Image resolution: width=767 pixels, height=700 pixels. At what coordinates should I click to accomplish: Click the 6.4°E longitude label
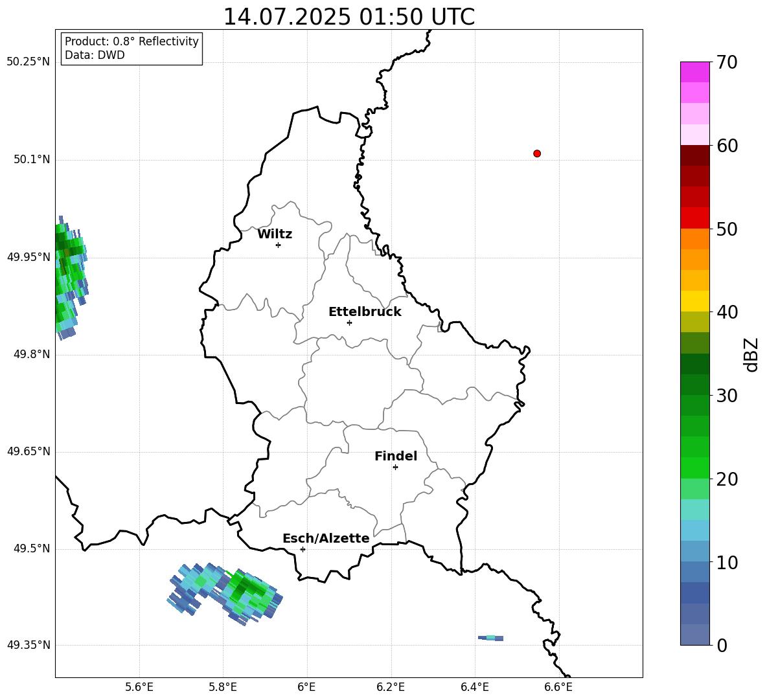click(474, 687)
